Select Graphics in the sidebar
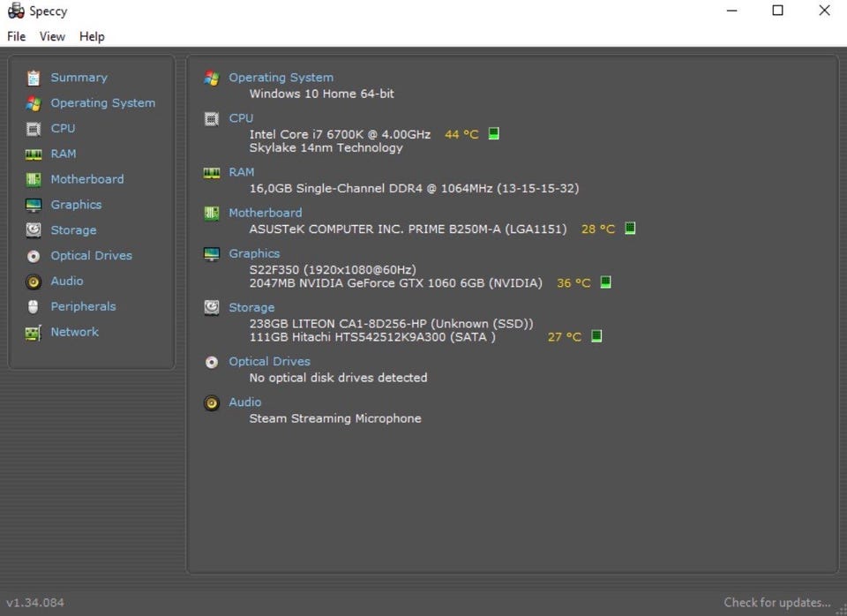The height and width of the screenshot is (616, 847). [x=76, y=205]
